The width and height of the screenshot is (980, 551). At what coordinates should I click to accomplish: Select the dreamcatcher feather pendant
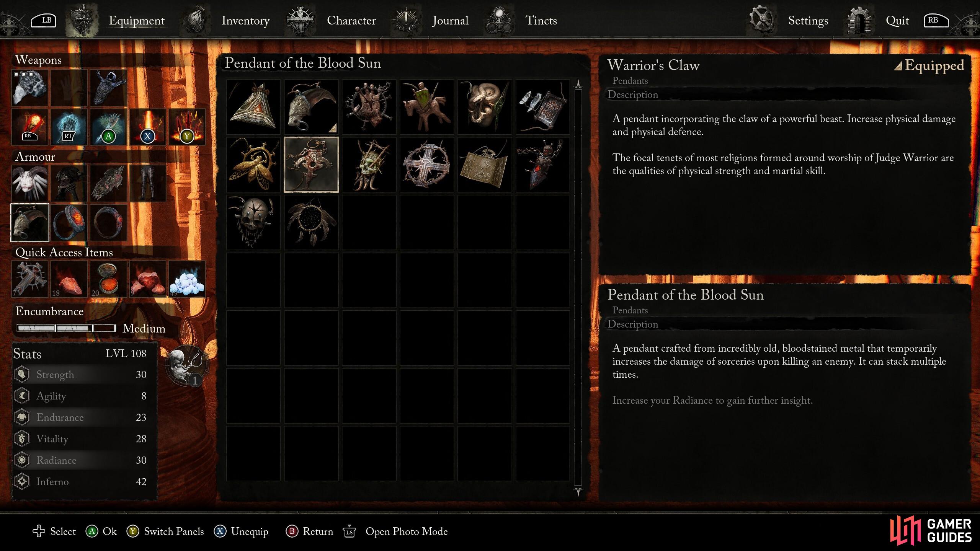311,223
